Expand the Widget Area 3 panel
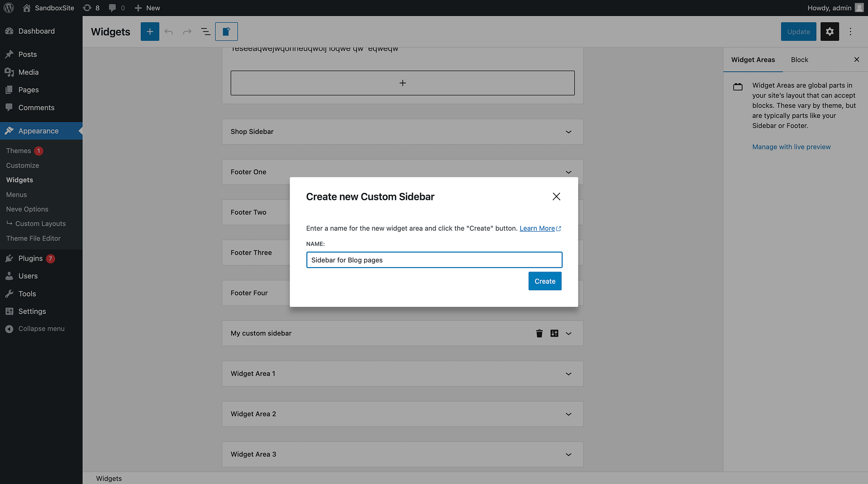868x484 pixels. pos(568,454)
